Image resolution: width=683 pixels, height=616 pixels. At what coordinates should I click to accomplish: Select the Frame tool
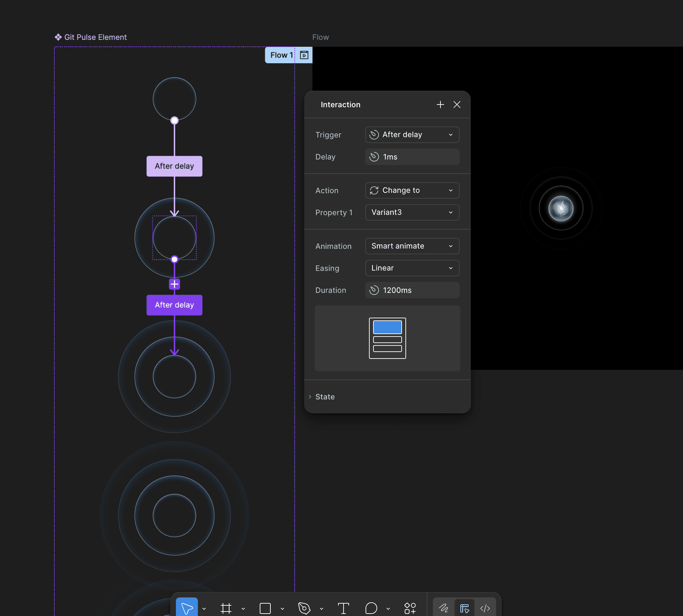click(226, 608)
